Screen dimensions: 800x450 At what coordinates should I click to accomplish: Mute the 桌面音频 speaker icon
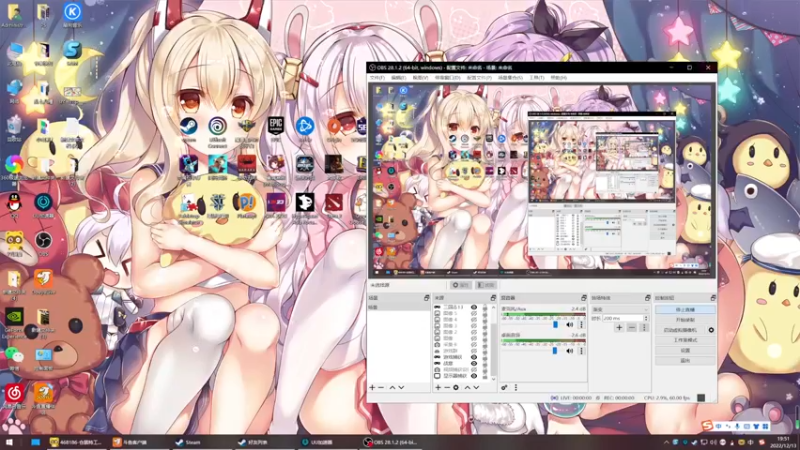pyautogui.click(x=569, y=351)
